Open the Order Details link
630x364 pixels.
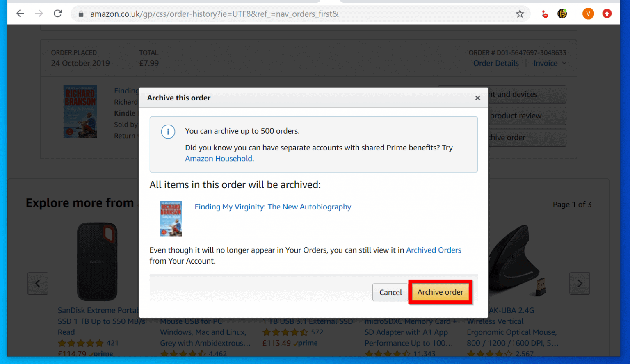point(496,63)
